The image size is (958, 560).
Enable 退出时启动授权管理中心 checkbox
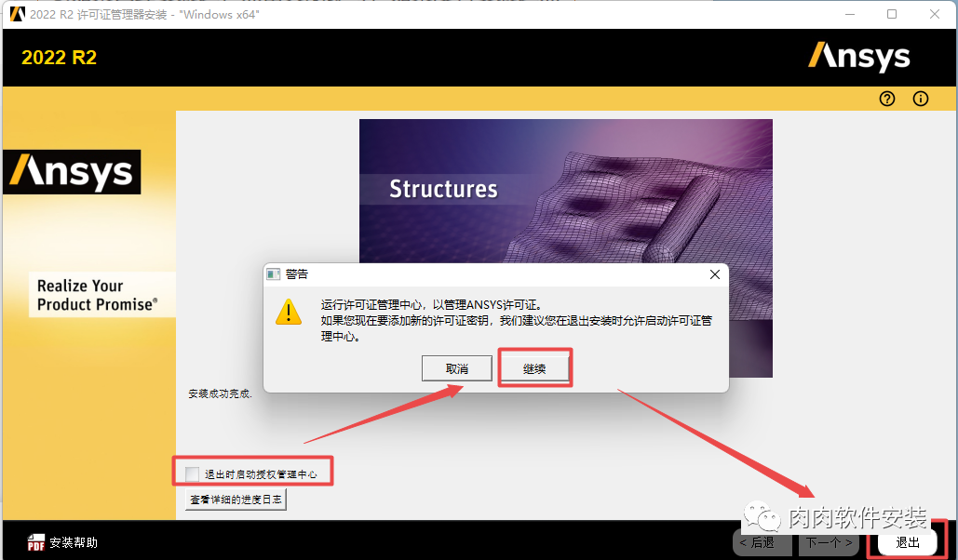click(193, 473)
